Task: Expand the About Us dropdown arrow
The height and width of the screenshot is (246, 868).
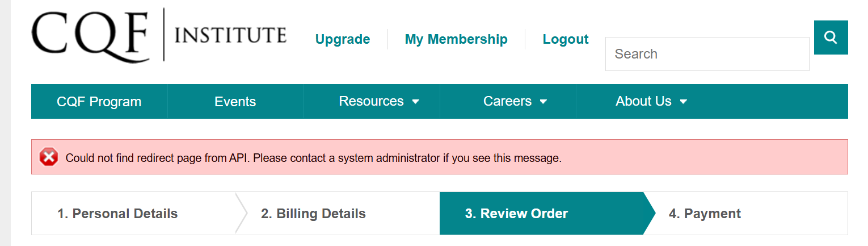Action: 684,102
